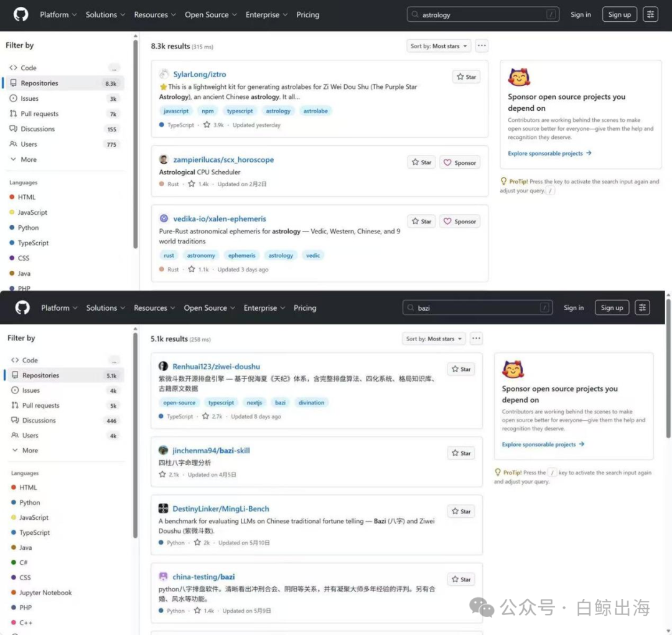Image resolution: width=672 pixels, height=635 pixels.
Task: Star the DestinyLinker/MingLi-Bench repository
Action: click(460, 511)
